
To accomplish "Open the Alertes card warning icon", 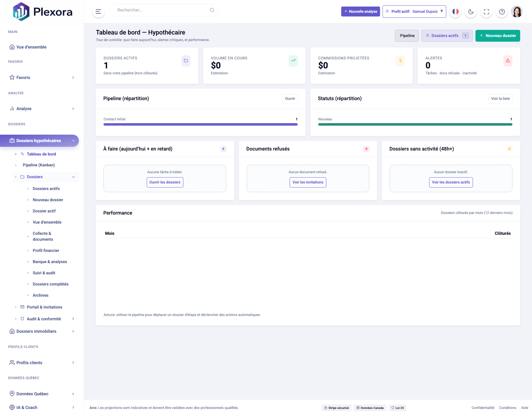I will pyautogui.click(x=508, y=61).
